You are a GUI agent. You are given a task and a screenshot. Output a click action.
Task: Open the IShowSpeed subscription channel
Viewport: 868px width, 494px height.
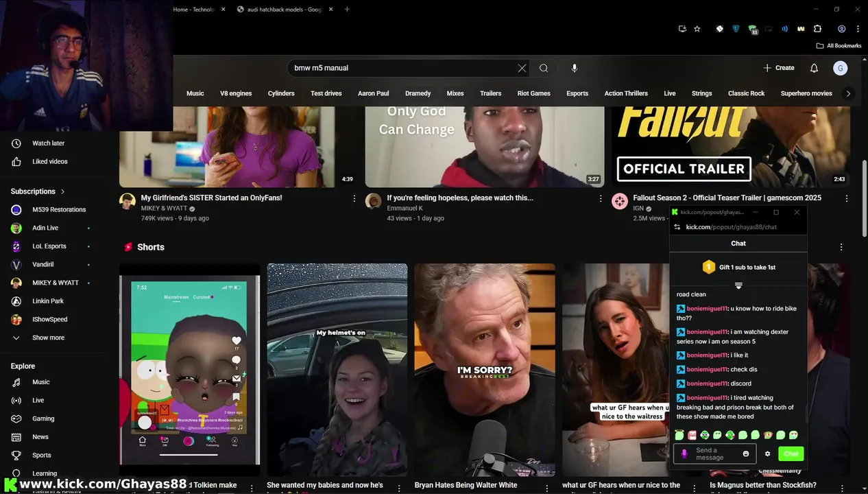[48, 319]
